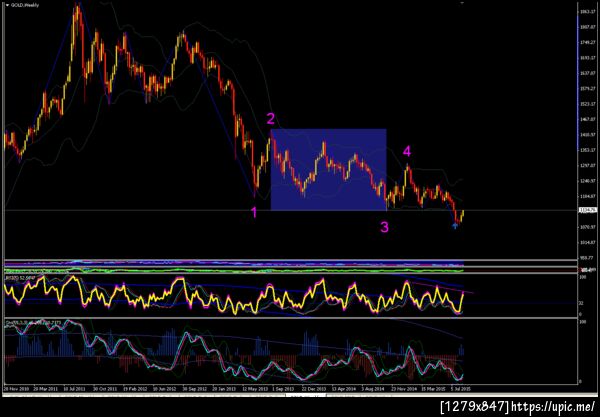This screenshot has height=417, width=600.
Task: Select the GOLD,Weekly chart title text
Action: click(25, 5)
